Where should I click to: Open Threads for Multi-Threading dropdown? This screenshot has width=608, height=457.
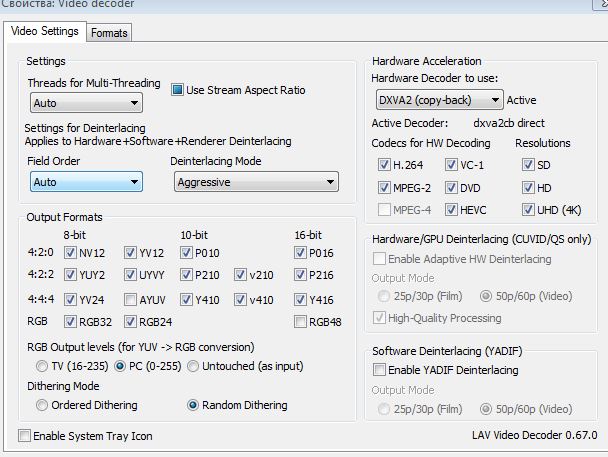tap(86, 102)
